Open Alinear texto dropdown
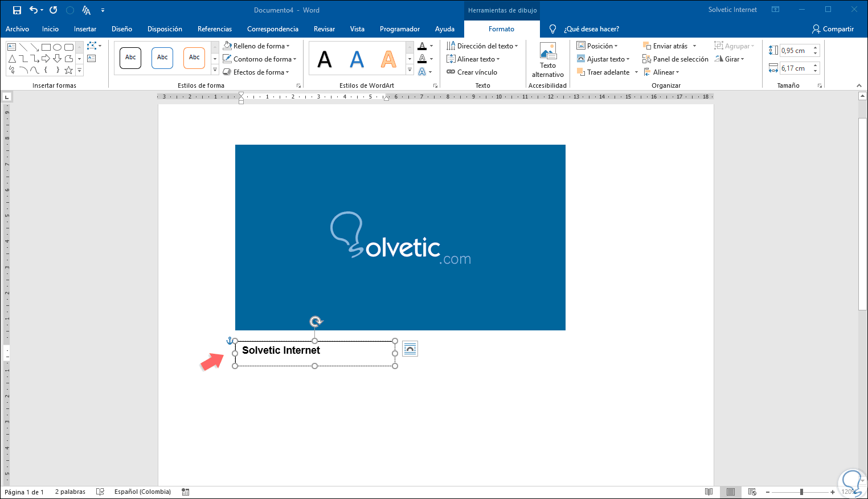This screenshot has width=868, height=499. tap(473, 59)
